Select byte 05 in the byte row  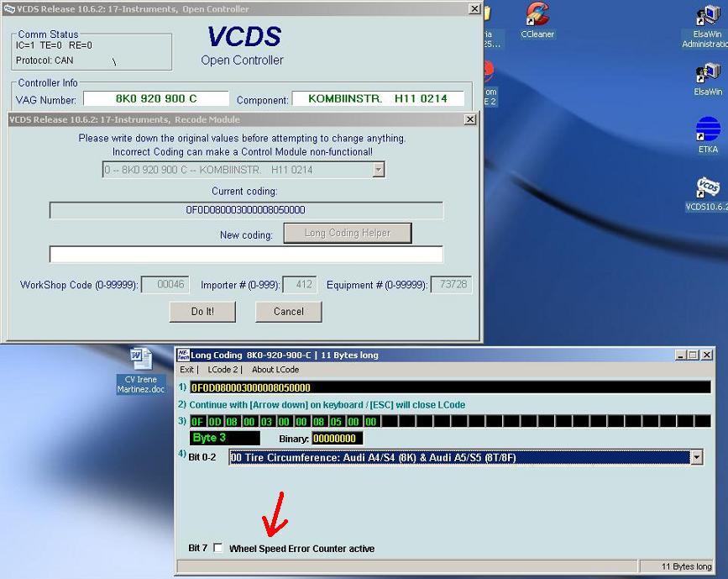336,422
